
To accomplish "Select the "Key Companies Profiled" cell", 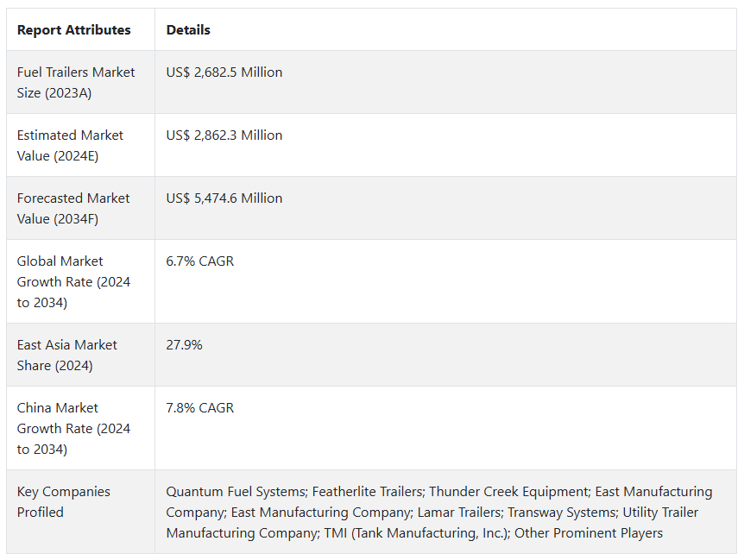I will (64, 502).
